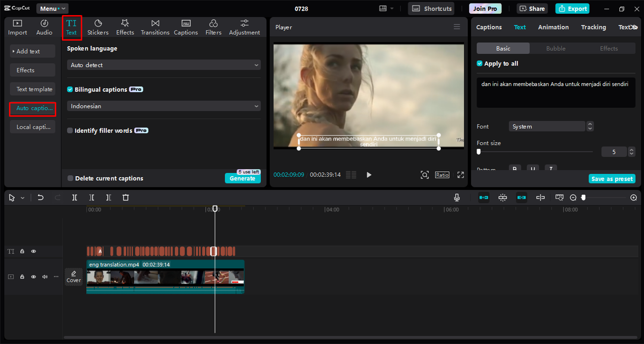Click the Delete left split tool

point(92,197)
